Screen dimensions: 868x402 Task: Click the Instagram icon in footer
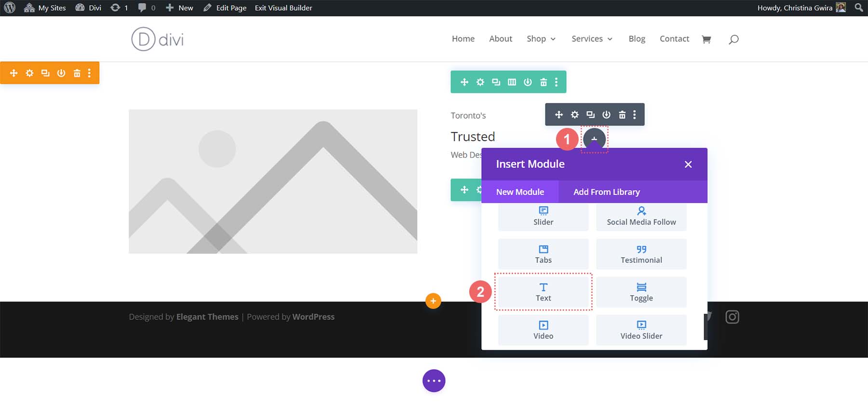click(732, 317)
